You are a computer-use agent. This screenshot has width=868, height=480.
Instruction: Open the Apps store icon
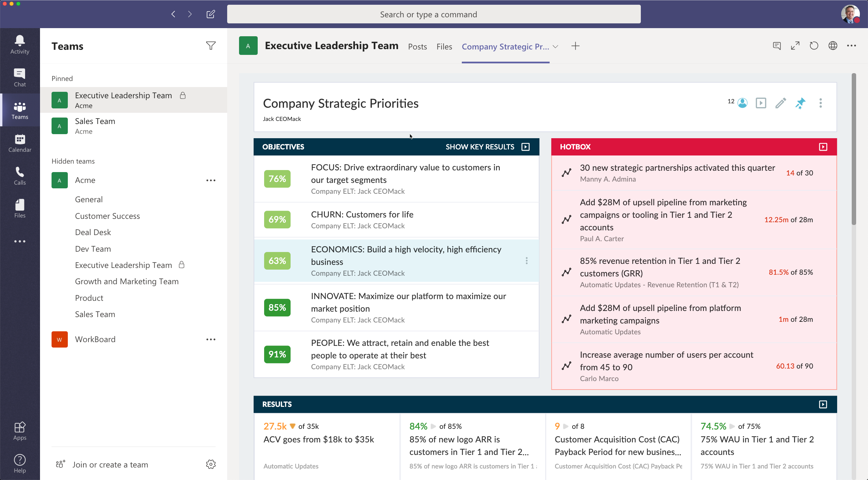coord(20,431)
